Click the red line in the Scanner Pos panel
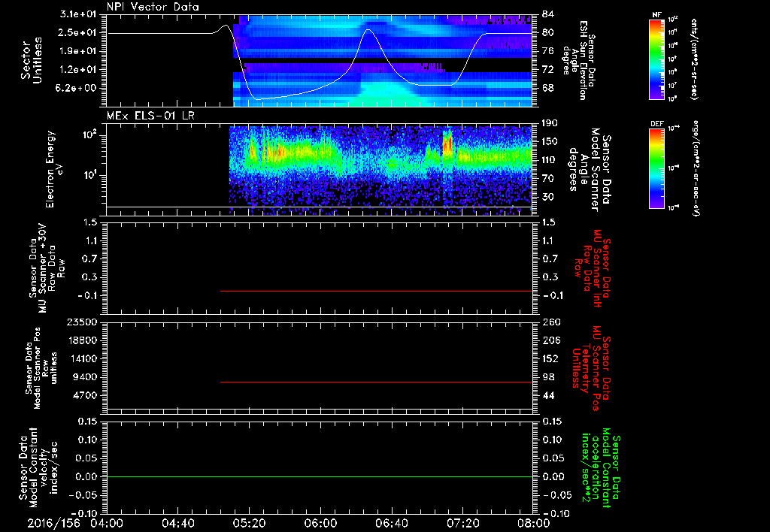Screen dimensions: 770x532 (x=376, y=382)
